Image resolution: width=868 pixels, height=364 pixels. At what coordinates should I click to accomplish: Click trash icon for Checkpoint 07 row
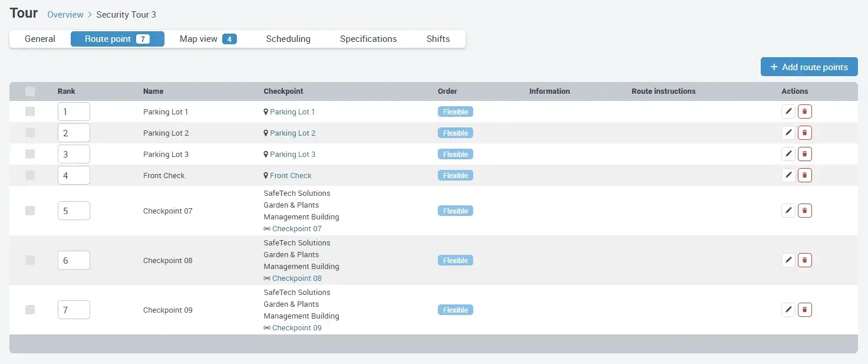[804, 211]
